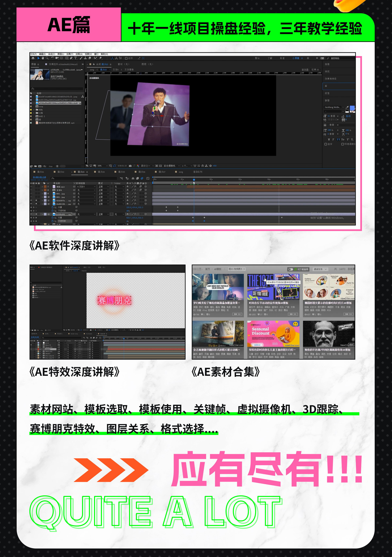This screenshot has width=392, height=557.
Task: Open 合成(C) menu
Action: click(51, 54)
